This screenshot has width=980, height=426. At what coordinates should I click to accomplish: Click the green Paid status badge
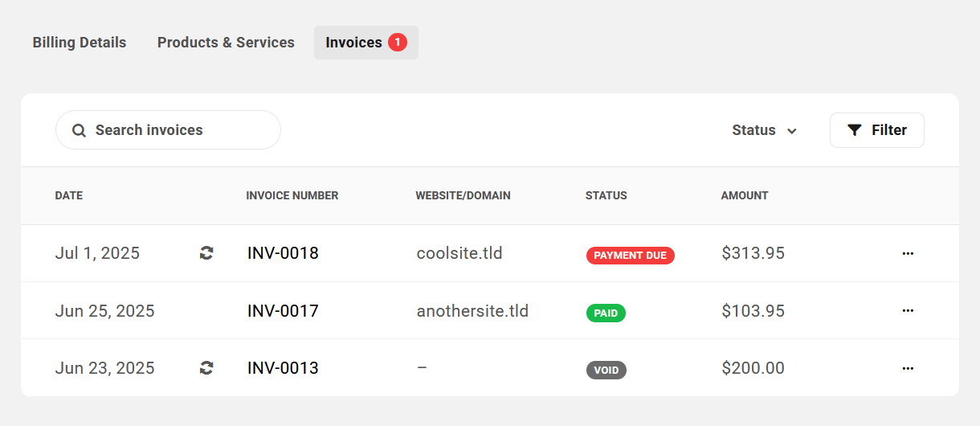coord(606,313)
